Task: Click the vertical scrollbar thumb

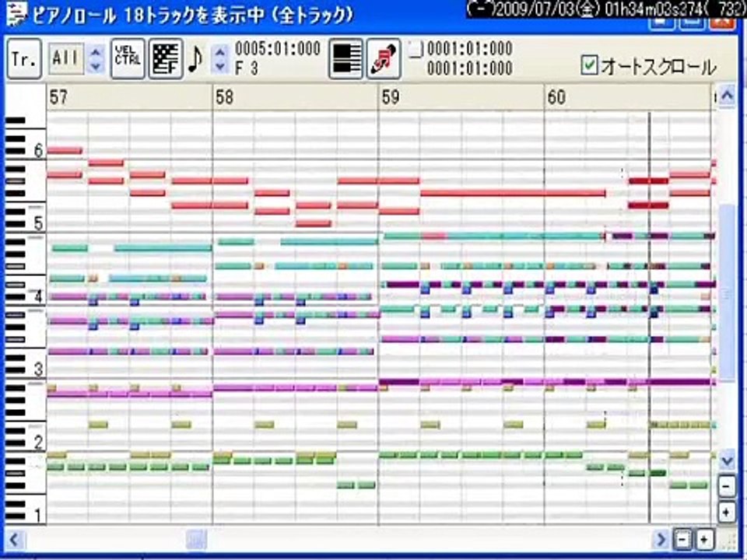Action: (727, 292)
